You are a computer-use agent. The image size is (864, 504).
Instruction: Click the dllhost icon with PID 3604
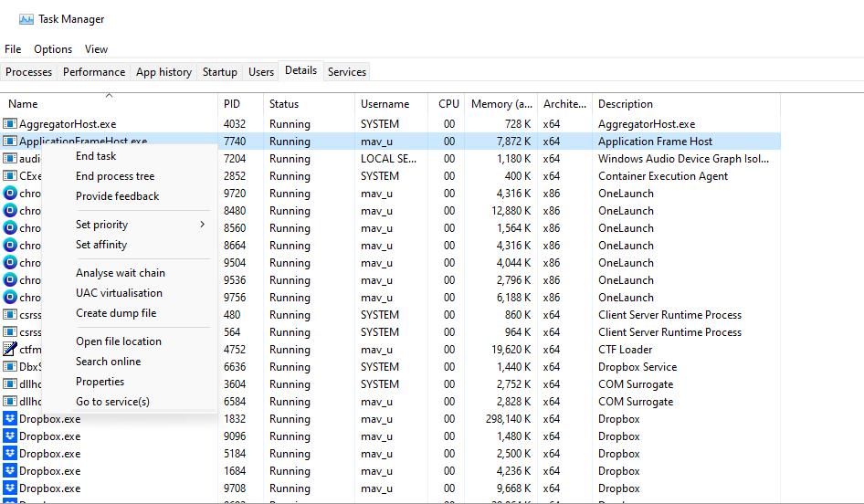coord(11,384)
